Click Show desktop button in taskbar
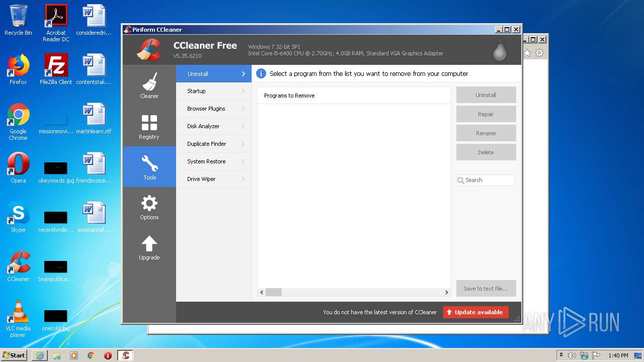Viewport: 644px width, 362px height. pyautogui.click(x=639, y=355)
